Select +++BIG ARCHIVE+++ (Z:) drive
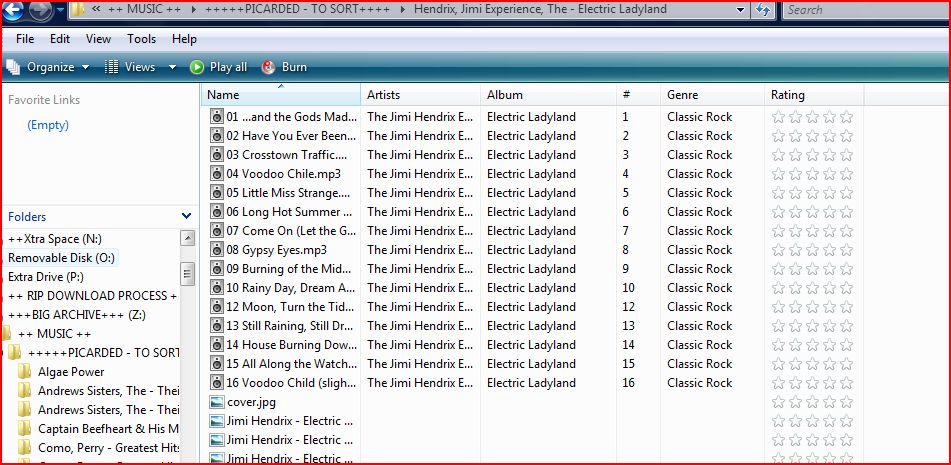 pos(77,315)
